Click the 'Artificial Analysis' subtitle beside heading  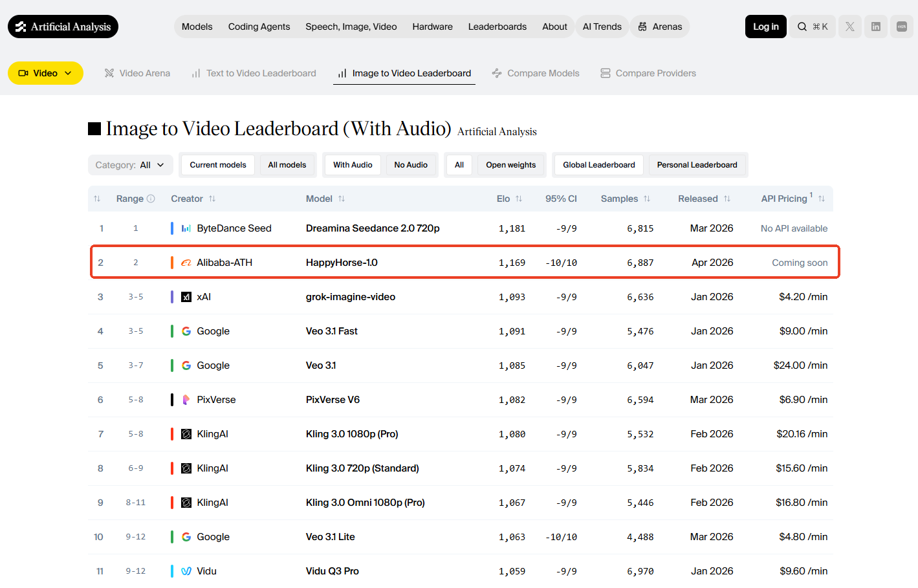(497, 131)
